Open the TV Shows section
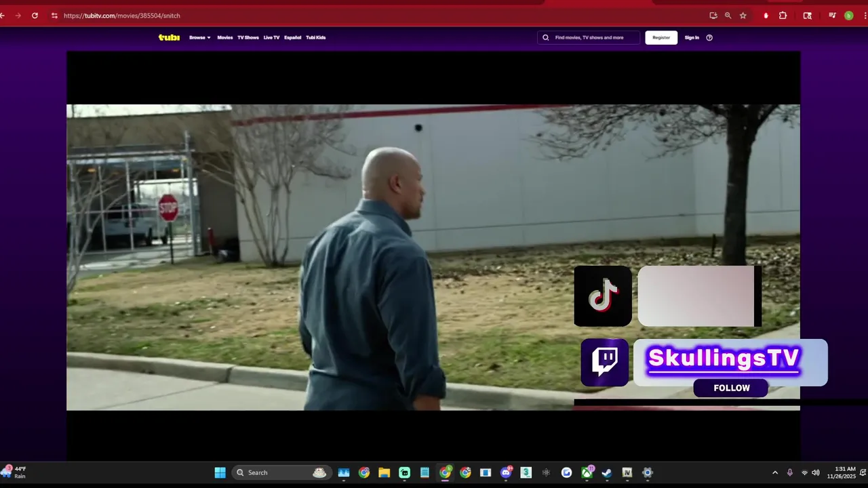This screenshot has height=488, width=868. point(248,37)
